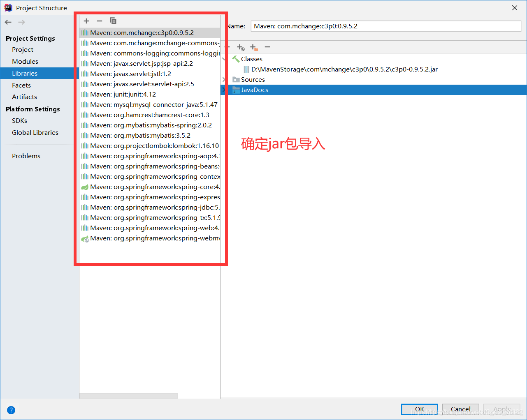Click the IntelliJ logo in title bar

[x=8, y=7]
